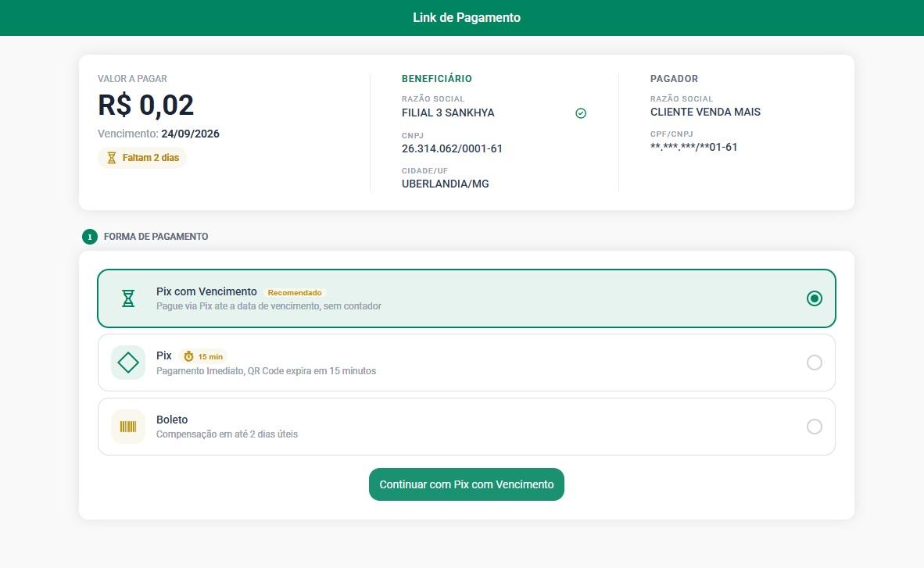Click the city UBERLANDIA/MG

coord(446,184)
